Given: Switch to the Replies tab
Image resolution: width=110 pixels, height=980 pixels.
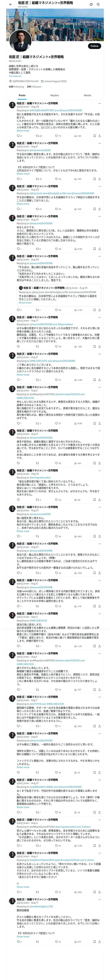Looking at the screenshot, I should coord(55,95).
